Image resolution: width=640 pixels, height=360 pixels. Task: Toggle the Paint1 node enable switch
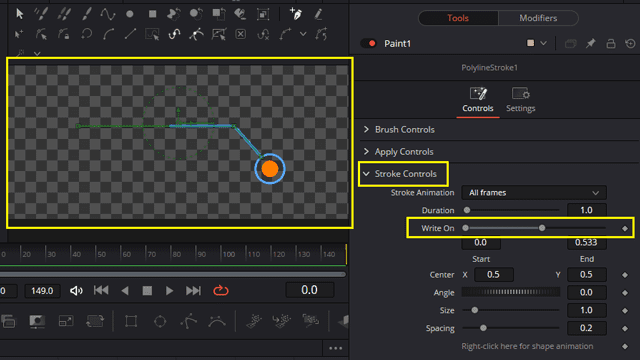coord(369,43)
